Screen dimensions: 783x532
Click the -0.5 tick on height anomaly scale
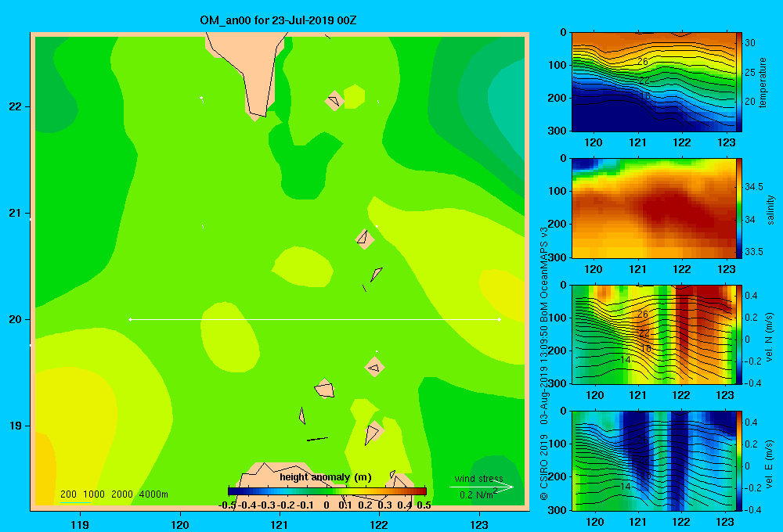point(227,505)
